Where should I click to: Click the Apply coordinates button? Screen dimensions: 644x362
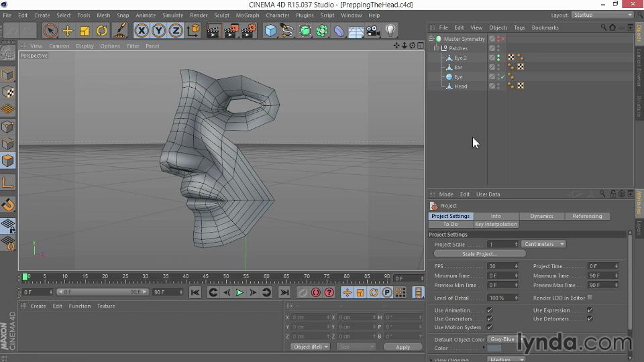pos(402,347)
